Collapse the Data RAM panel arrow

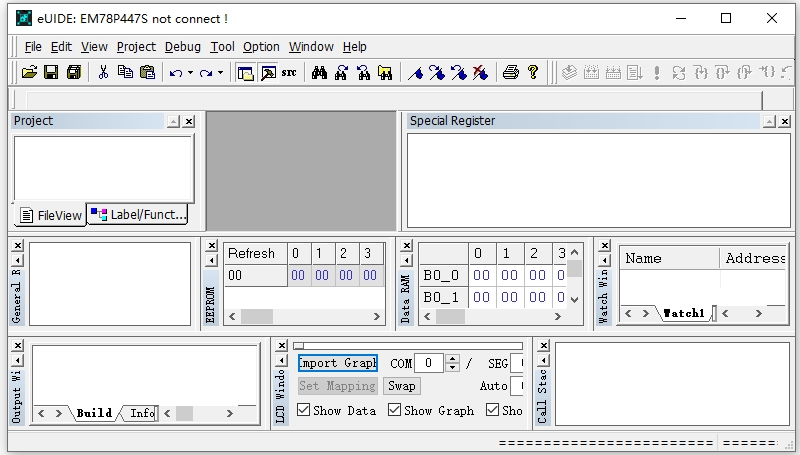coord(406,261)
